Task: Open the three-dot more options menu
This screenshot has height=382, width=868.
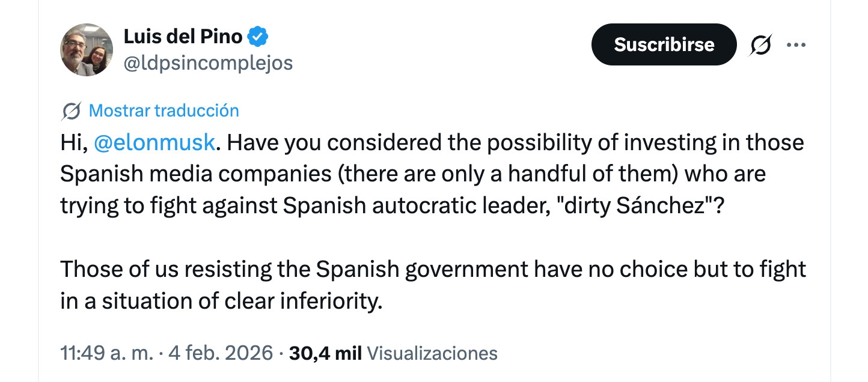Action: point(796,45)
